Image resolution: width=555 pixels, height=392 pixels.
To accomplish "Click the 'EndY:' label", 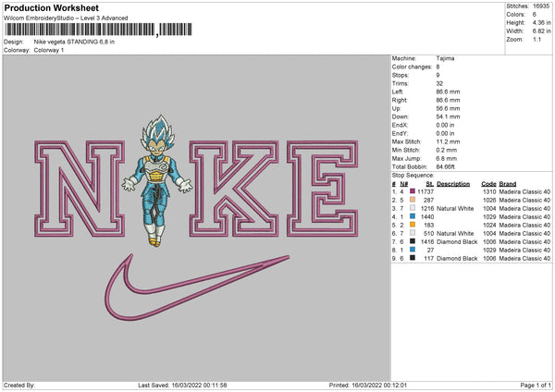I will 400,133.
